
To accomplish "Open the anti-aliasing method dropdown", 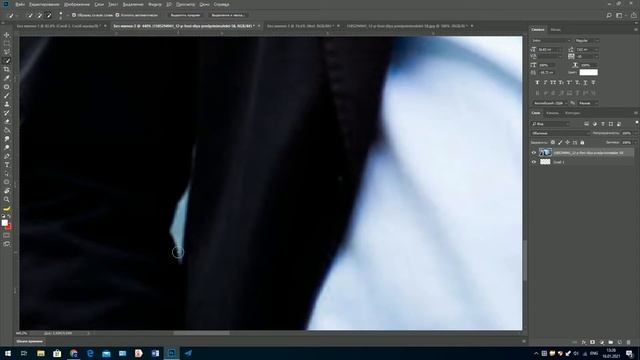I will point(588,103).
